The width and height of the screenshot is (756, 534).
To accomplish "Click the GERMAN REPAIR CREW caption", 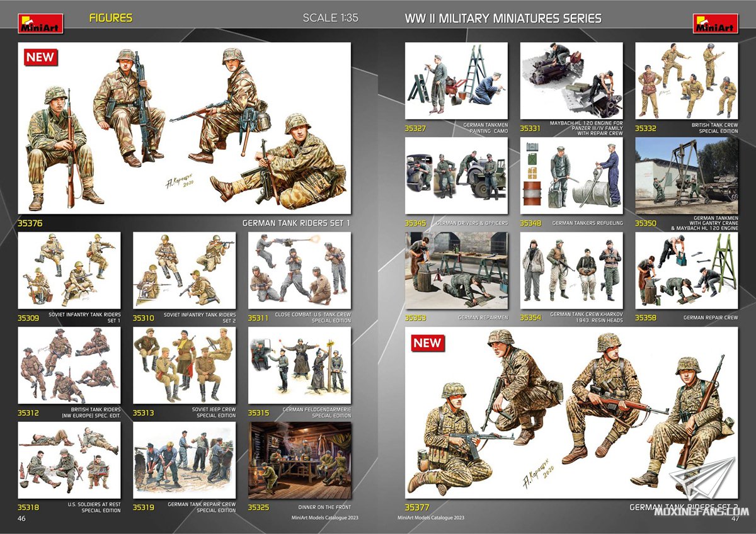I will click(x=711, y=317).
